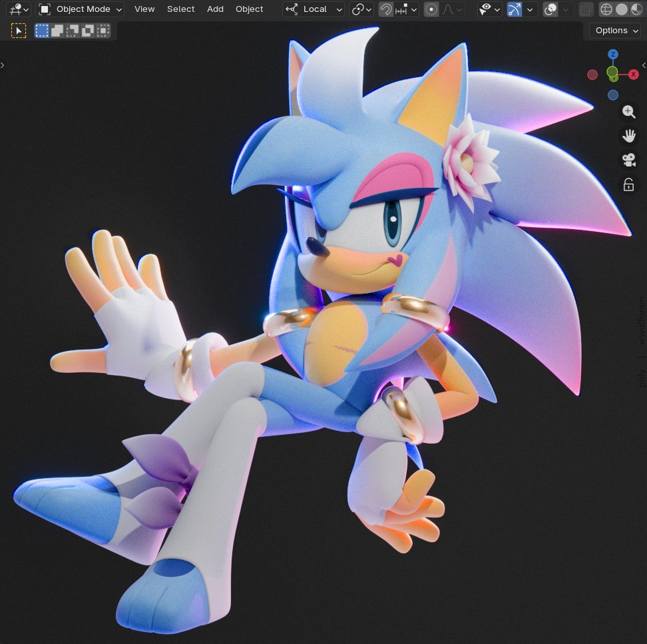Image resolution: width=647 pixels, height=644 pixels.
Task: Toggle the viewport gizmos button
Action: [514, 9]
